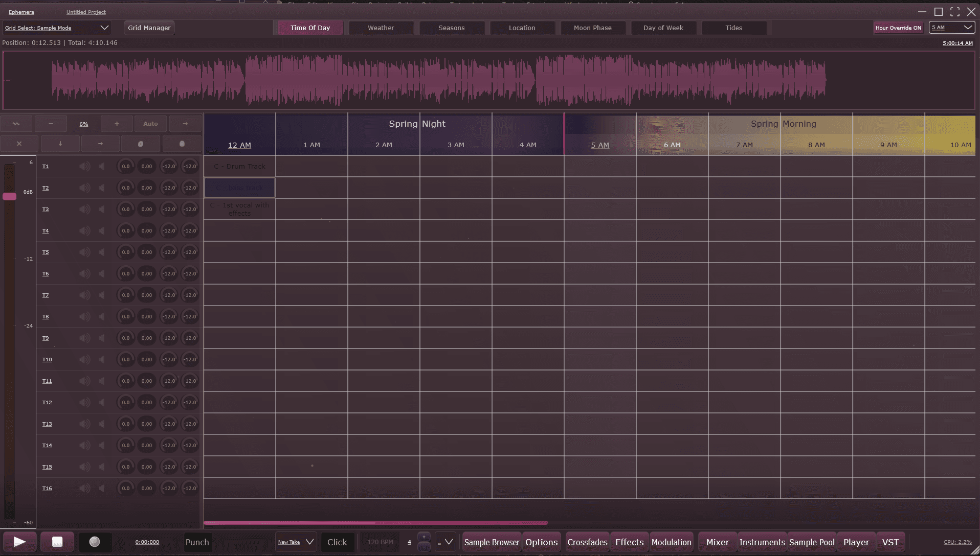Open the Grid Manager
980x556 pixels.
pos(149,28)
